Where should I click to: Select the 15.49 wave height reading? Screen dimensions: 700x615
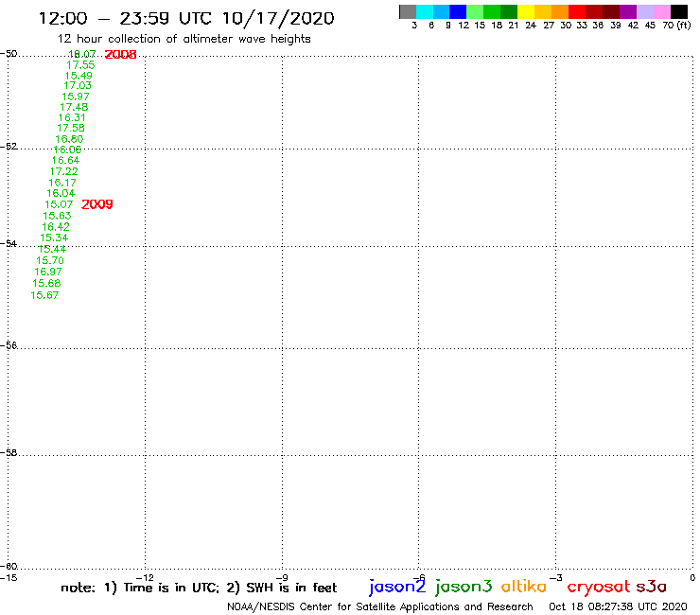coord(79,76)
